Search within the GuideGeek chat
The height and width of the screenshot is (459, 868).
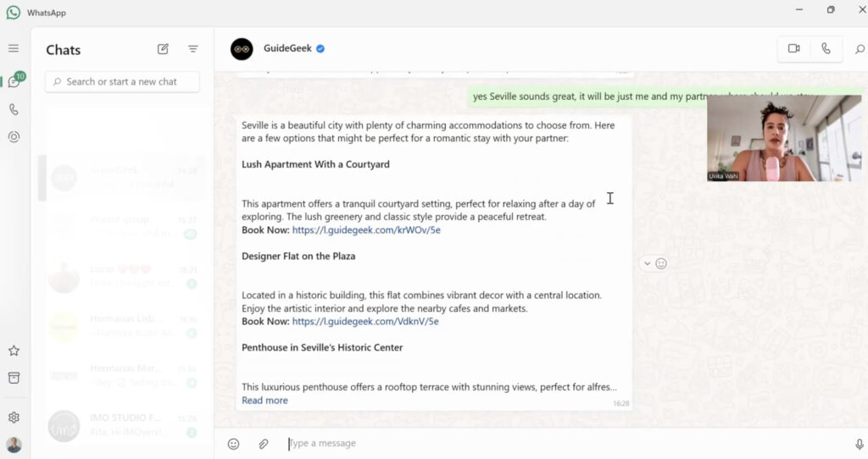pos(860,49)
